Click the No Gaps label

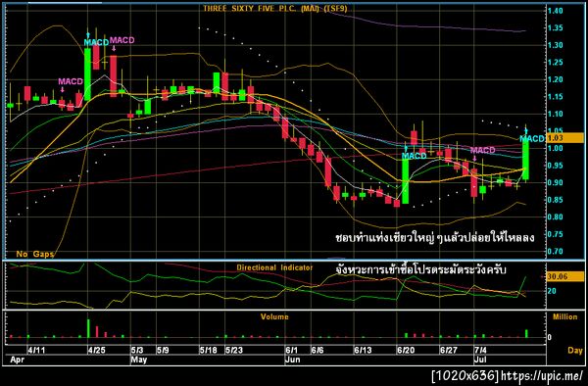pyautogui.click(x=35, y=254)
